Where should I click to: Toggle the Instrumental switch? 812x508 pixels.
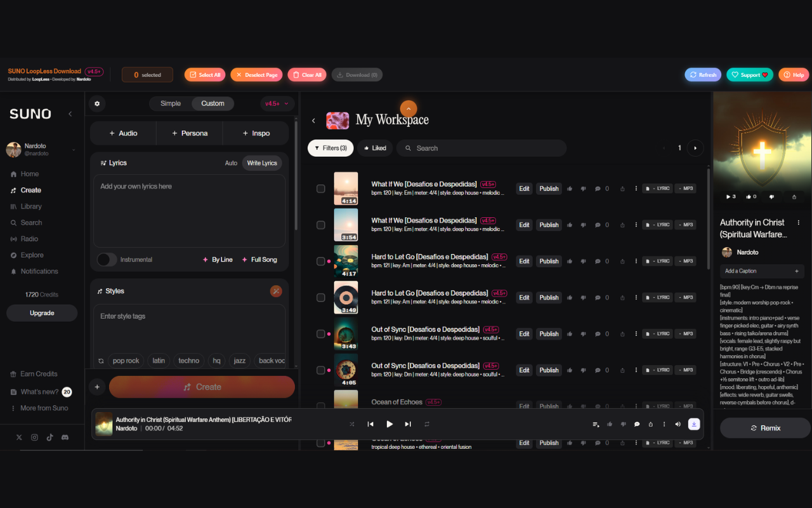point(107,260)
